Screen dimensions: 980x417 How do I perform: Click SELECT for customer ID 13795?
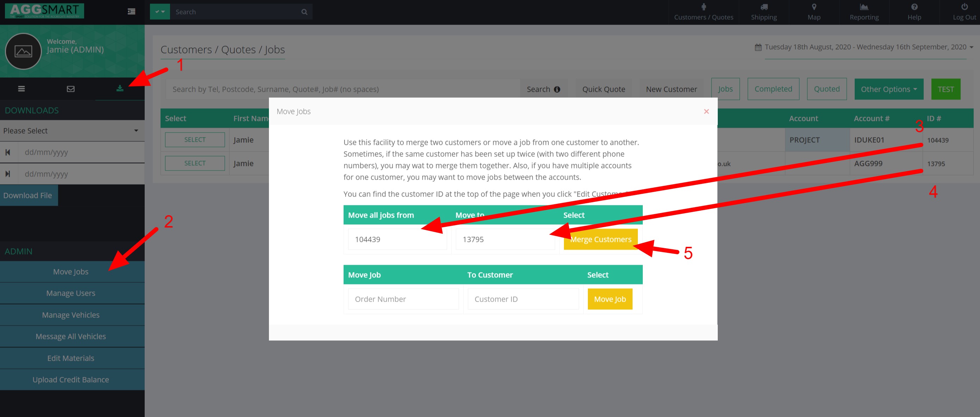pyautogui.click(x=195, y=163)
